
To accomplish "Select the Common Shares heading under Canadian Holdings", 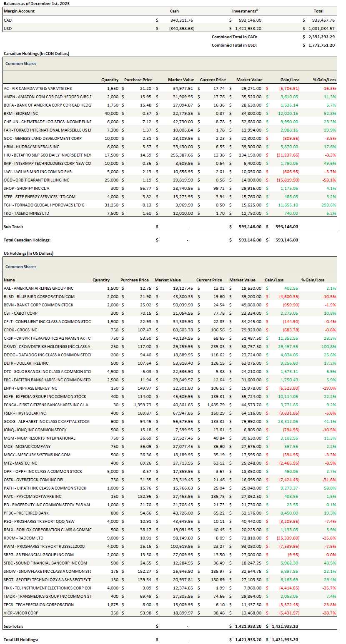I will (x=21, y=64).
